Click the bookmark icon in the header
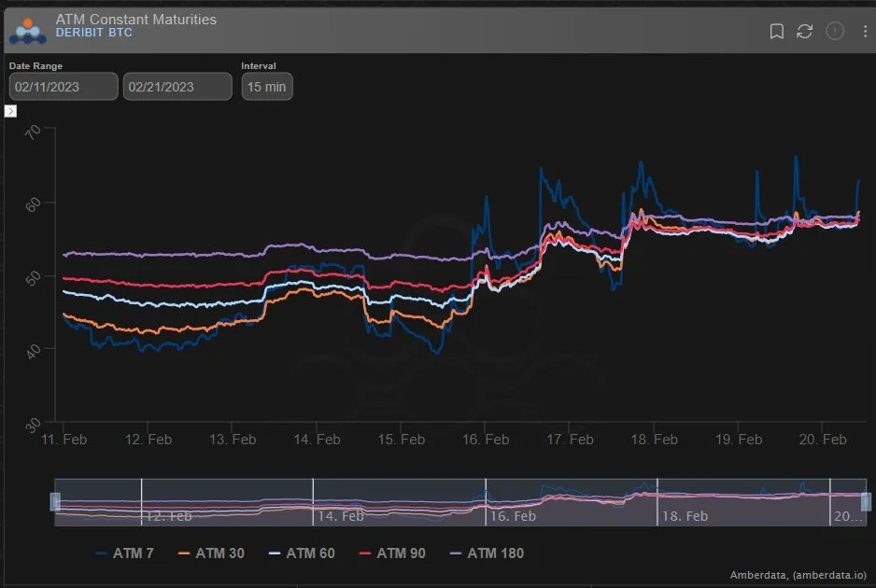 [777, 32]
